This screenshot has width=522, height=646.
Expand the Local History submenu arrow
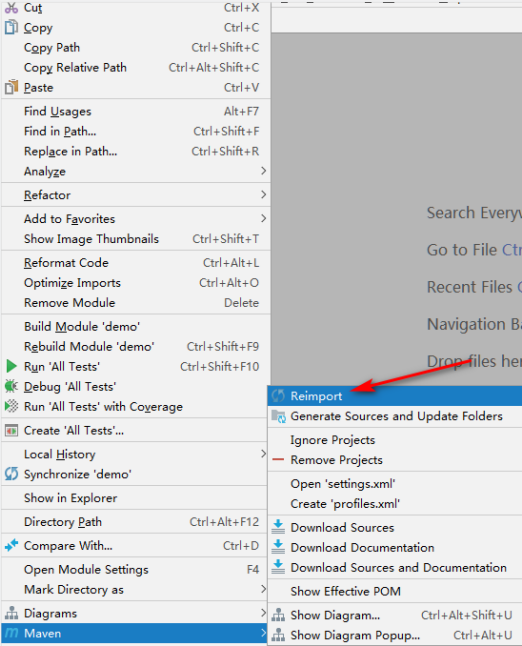tap(264, 454)
